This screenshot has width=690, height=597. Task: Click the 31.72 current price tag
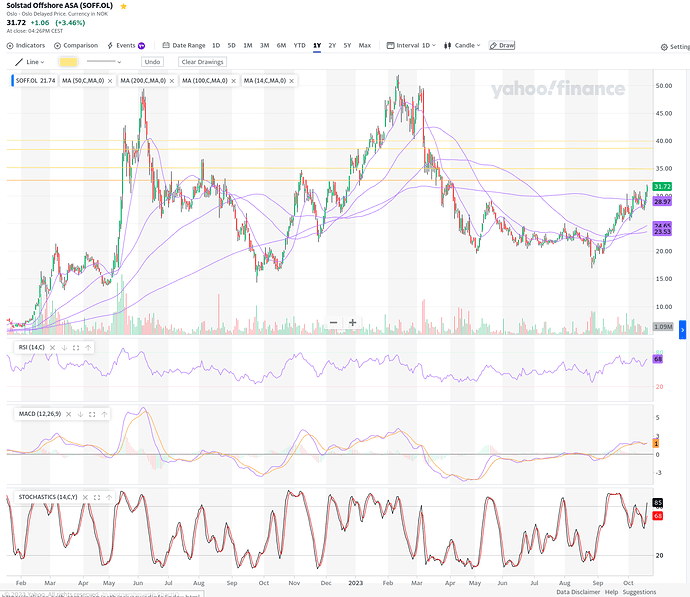tap(662, 187)
